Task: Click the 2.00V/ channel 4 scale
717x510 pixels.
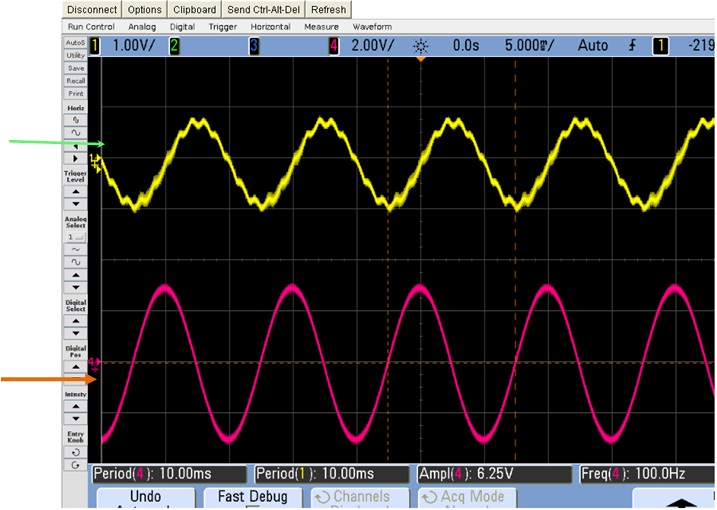Action: (x=372, y=46)
